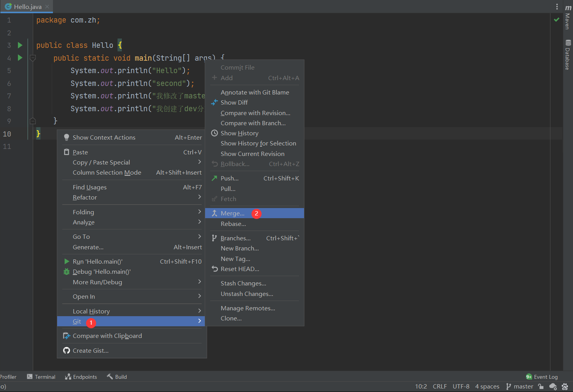Open the Terminal tool window
Viewport: 573px width, 392px height.
pyautogui.click(x=41, y=377)
